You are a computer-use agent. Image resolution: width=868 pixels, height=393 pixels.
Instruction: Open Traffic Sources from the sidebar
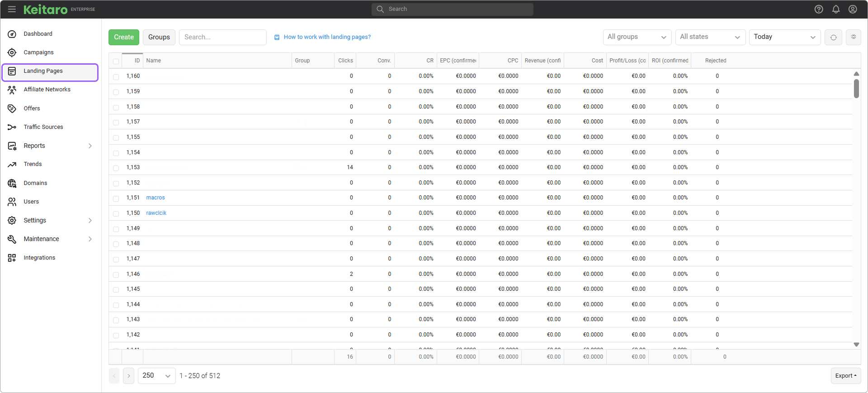43,127
